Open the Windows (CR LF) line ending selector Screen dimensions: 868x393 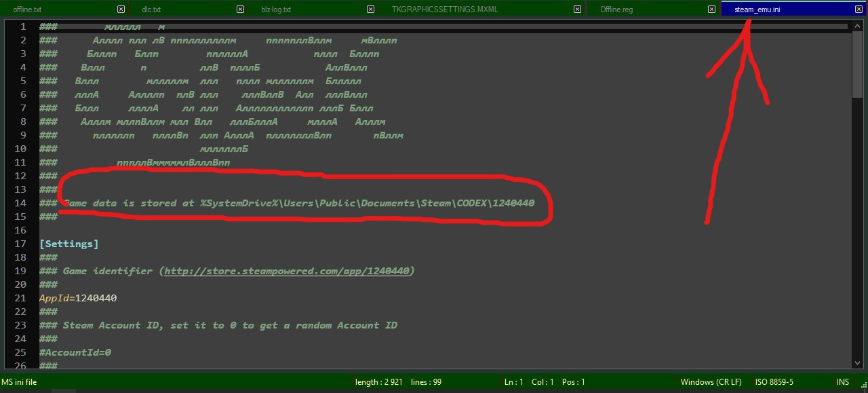click(x=711, y=382)
